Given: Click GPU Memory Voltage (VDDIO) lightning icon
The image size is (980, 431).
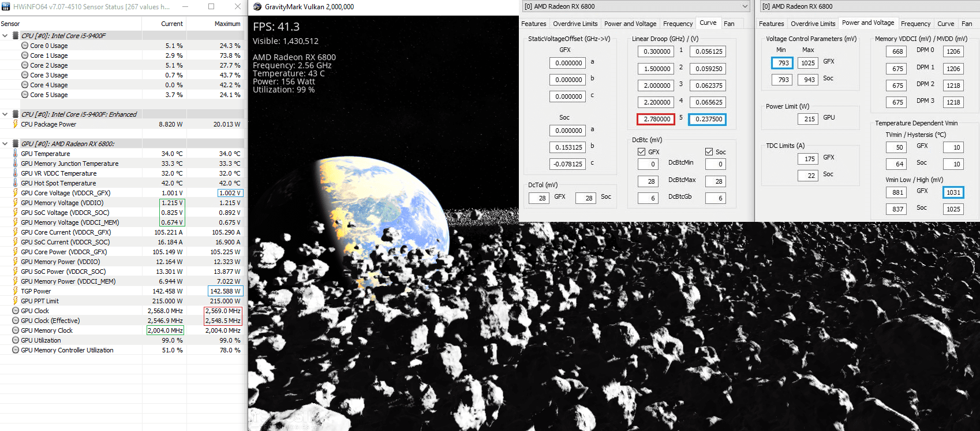Looking at the screenshot, I should click(16, 203).
